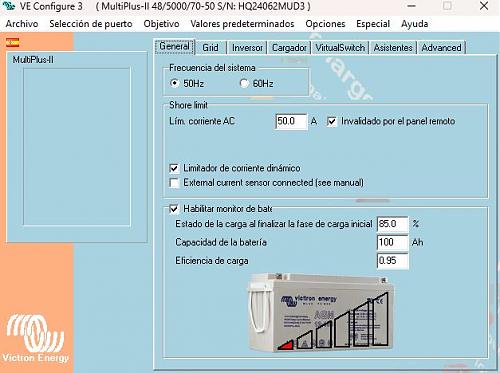This screenshot has width=500, height=373.
Task: Switch to the Advanced tab
Action: click(441, 48)
